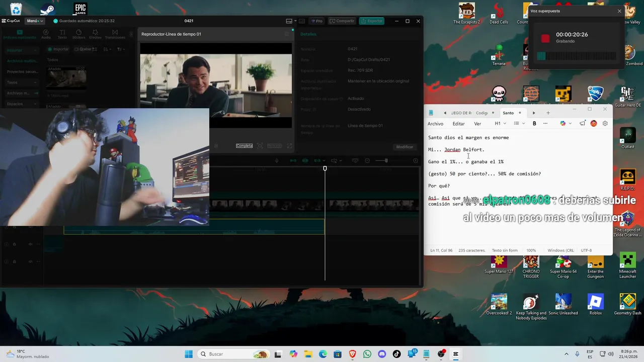The image size is (644, 362).
Task: Open Overcooked! 2 desktop shortcut
Action: click(x=499, y=305)
